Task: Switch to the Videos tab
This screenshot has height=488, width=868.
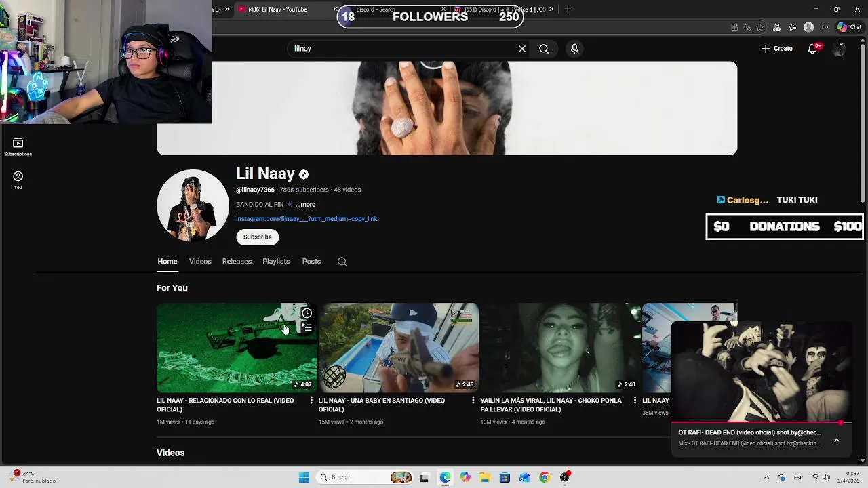Action: [x=200, y=262]
